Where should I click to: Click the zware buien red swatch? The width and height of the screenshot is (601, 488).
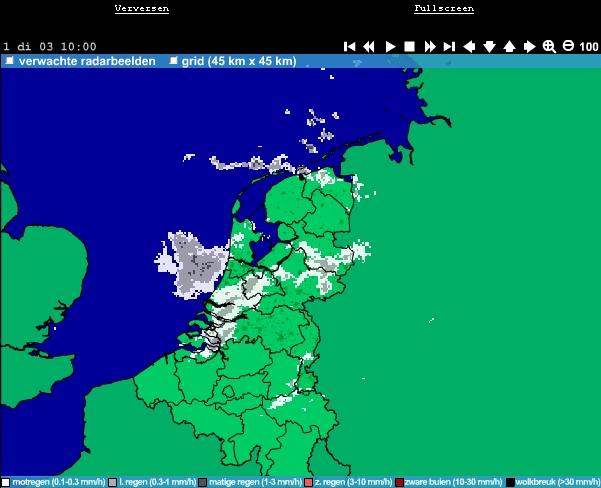(399, 482)
